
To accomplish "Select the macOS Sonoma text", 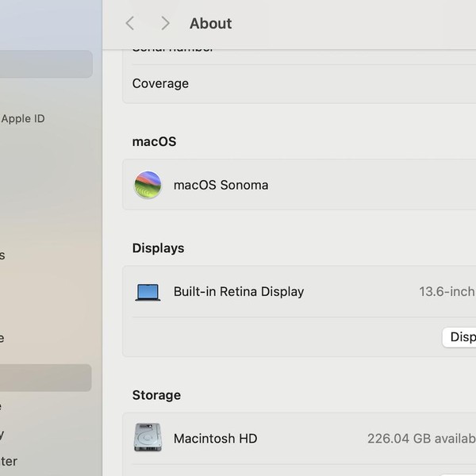I will (x=221, y=185).
